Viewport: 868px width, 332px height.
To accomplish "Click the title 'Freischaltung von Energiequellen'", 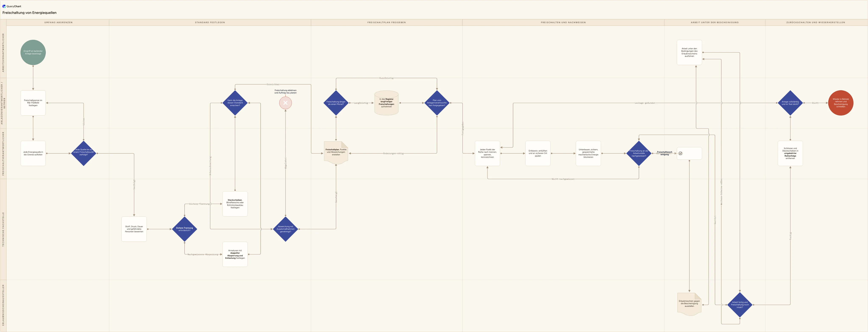I will click(x=29, y=13).
